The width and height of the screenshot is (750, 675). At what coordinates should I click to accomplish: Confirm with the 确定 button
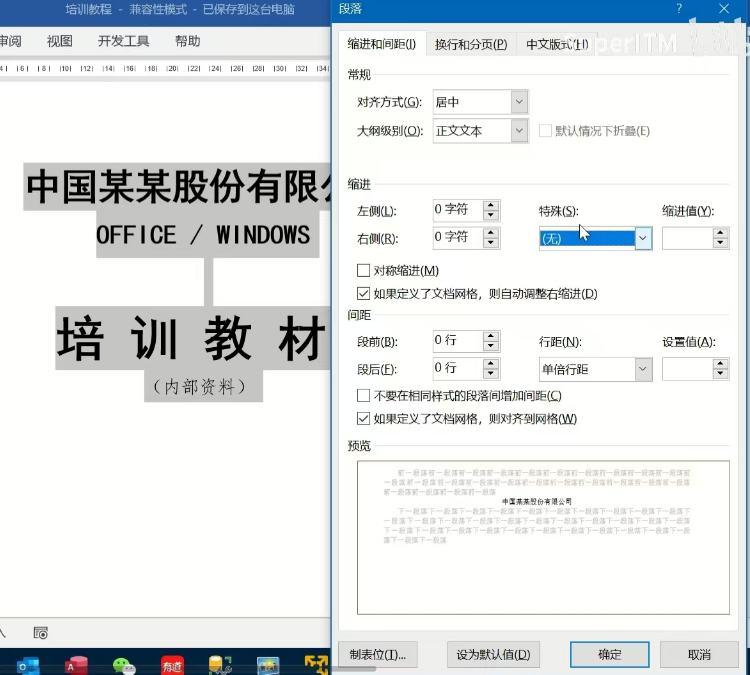[x=609, y=654]
